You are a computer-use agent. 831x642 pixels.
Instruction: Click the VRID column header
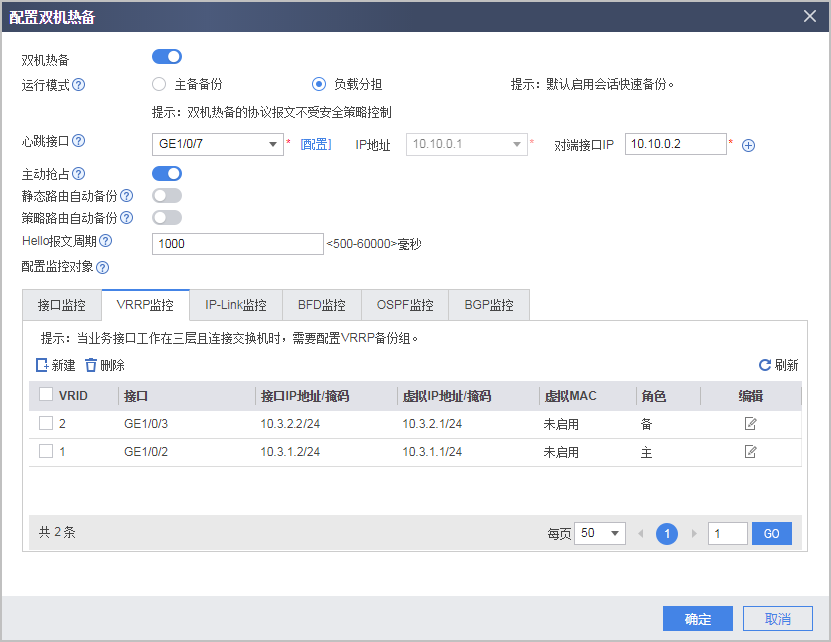(x=73, y=396)
